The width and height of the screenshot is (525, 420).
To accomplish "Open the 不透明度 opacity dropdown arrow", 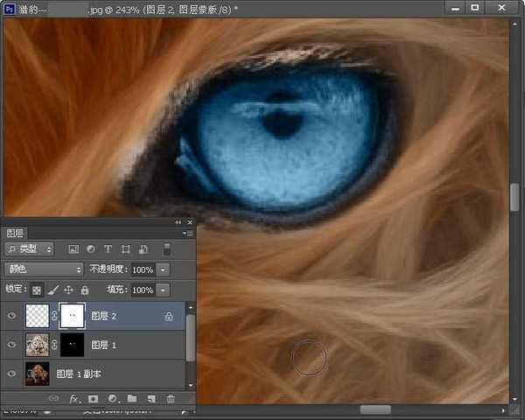I will [x=164, y=269].
